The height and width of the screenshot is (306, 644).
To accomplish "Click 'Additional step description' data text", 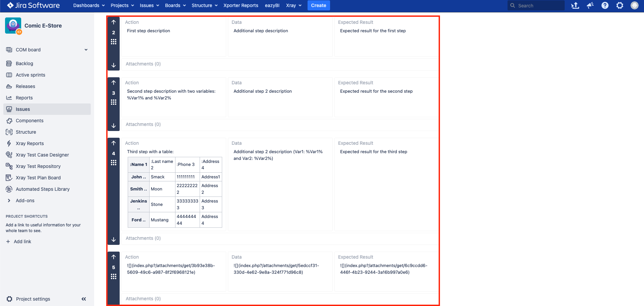I will pos(261,31).
